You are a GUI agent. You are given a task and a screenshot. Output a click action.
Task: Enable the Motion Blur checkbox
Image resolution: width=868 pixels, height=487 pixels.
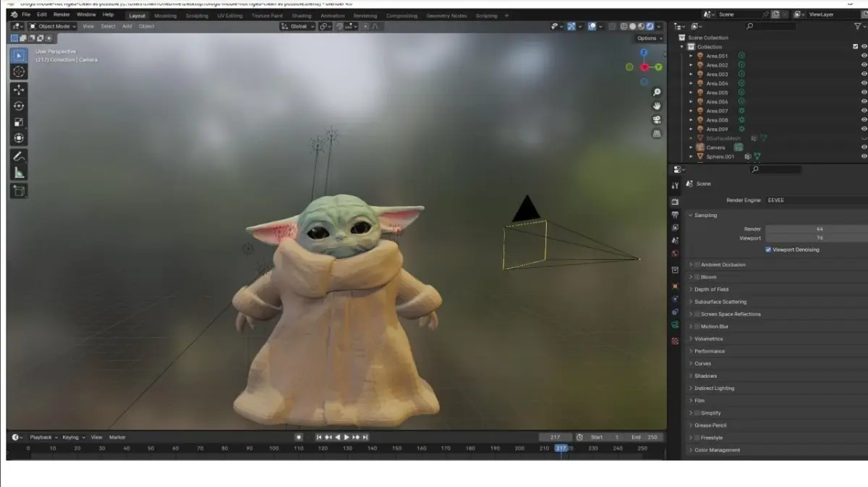pyautogui.click(x=697, y=326)
